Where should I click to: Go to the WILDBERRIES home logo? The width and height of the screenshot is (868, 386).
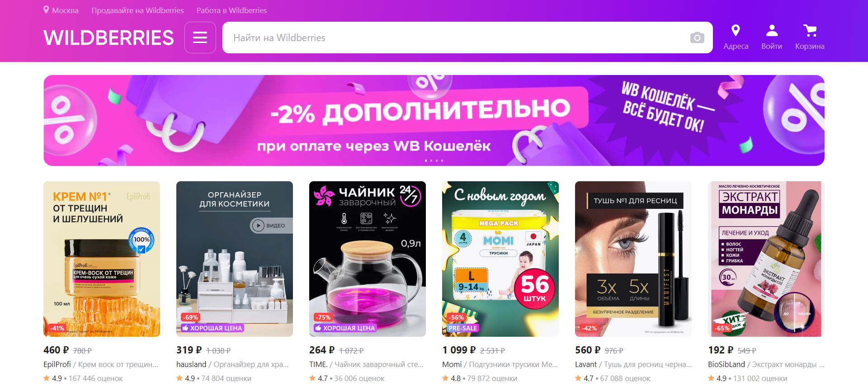108,38
